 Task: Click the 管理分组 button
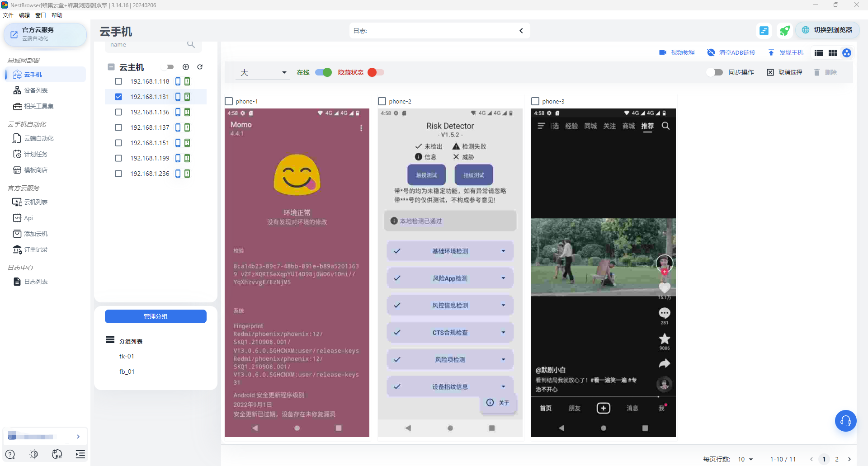(x=155, y=316)
